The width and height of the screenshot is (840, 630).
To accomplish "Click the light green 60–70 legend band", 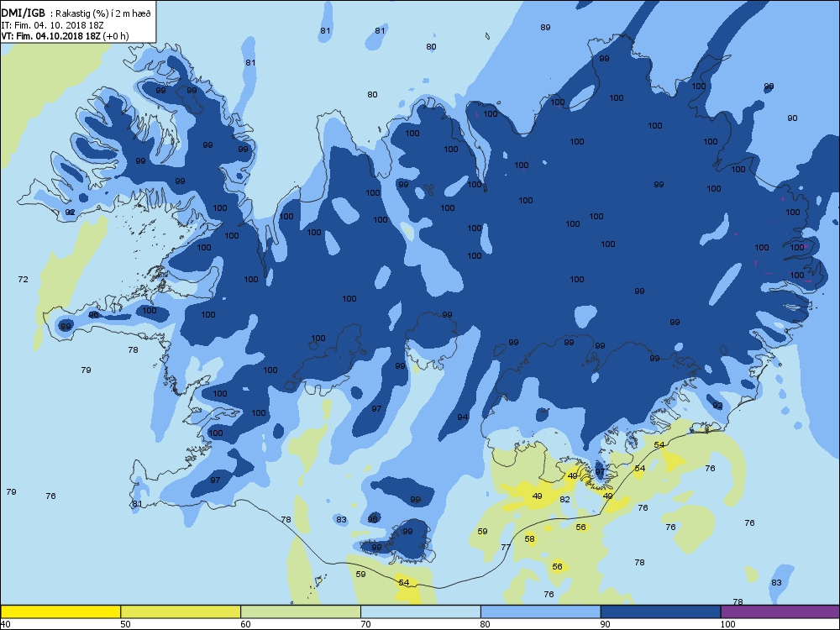I will 301,612.
